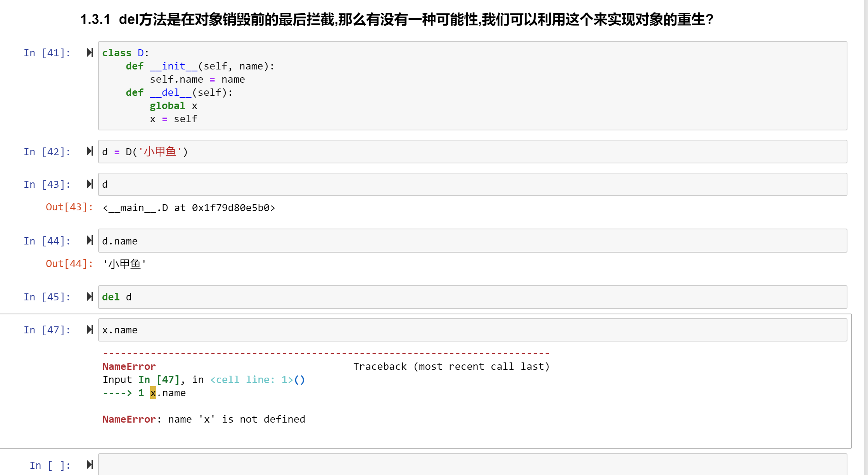The height and width of the screenshot is (475, 868).
Task: Select the In [45] prompt label
Action: [x=47, y=297]
